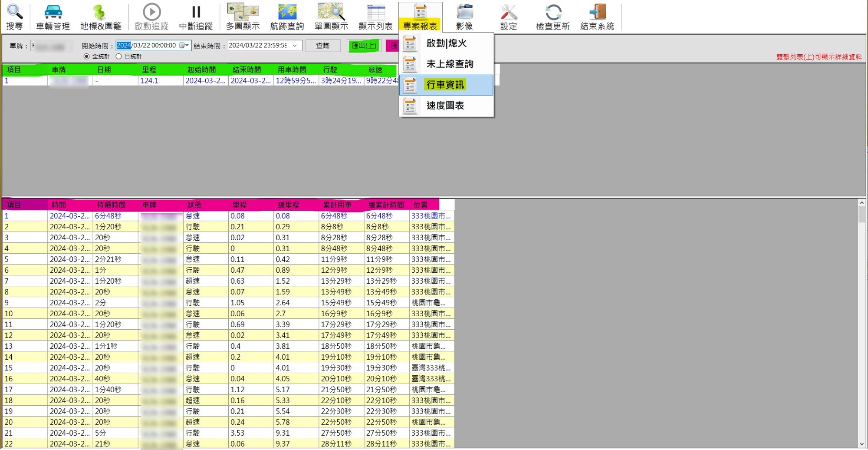The image size is (868, 450).
Task: Click the 匯出(上) export button
Action: 364,46
